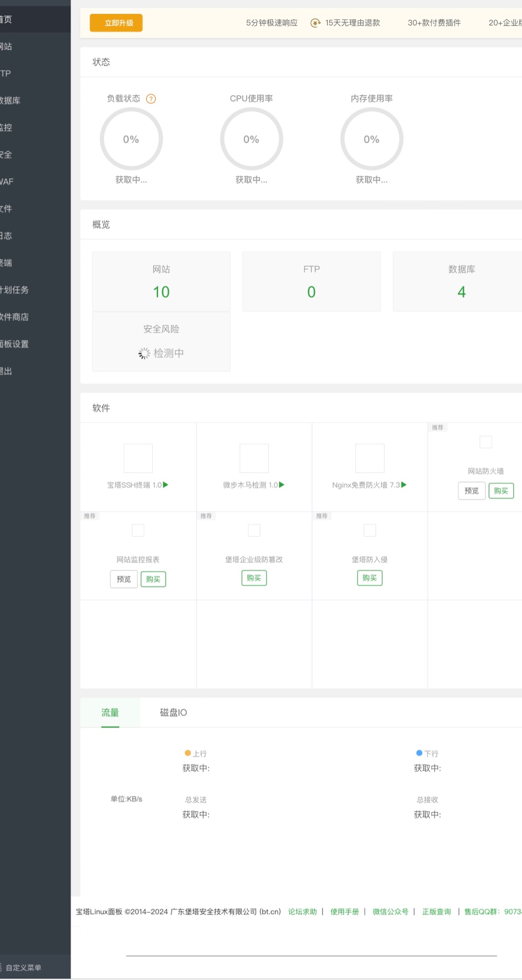Open the 论坛求助 footer link
The height and width of the screenshot is (980, 522).
coord(302,912)
